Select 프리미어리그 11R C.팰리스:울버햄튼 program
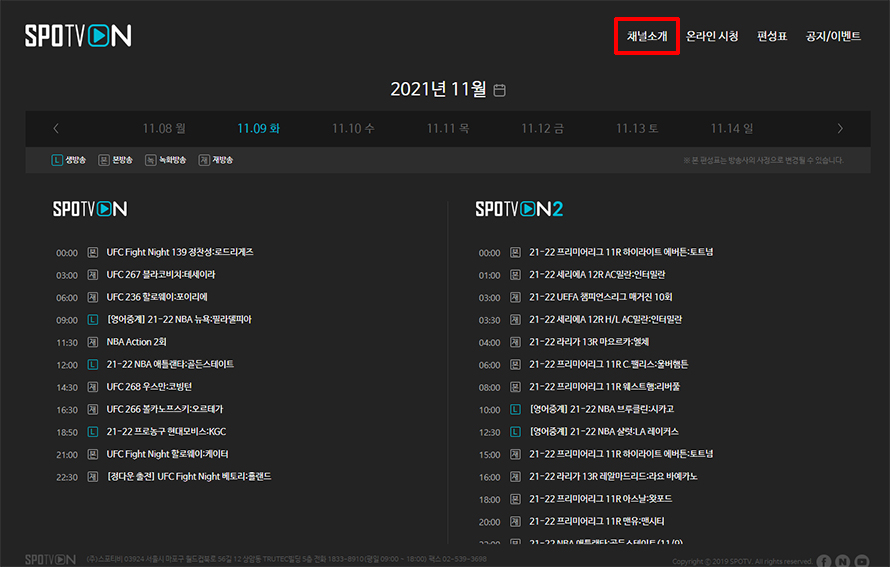 pos(608,364)
